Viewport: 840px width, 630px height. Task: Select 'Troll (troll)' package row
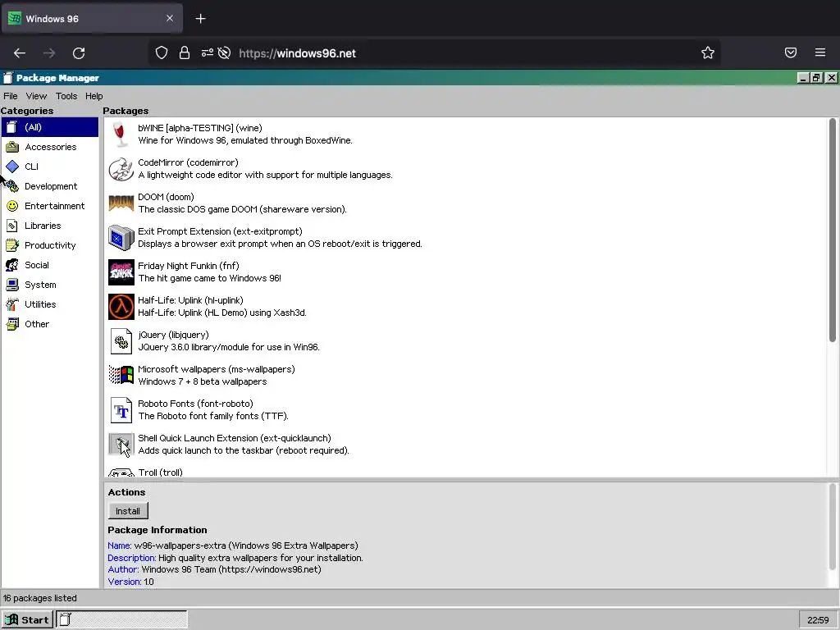pos(466,472)
